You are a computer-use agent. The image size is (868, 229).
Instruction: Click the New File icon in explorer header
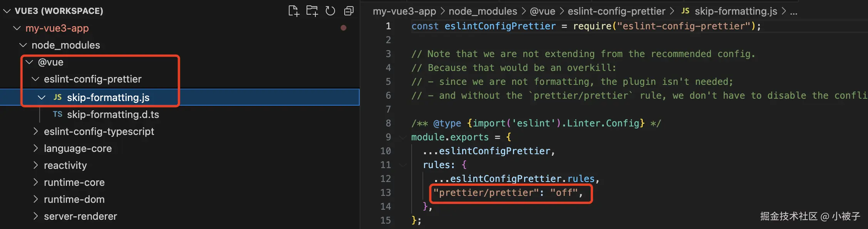293,11
